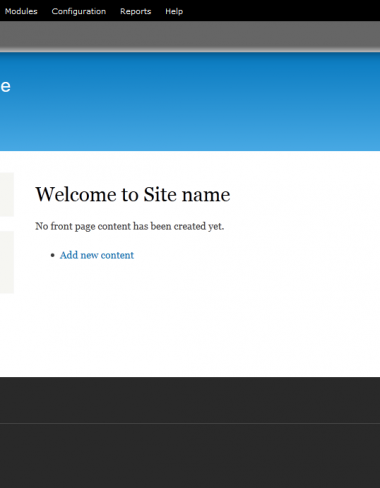Select the Welcome to Site name heading
Screen dimensions: 380x488
coord(133,194)
